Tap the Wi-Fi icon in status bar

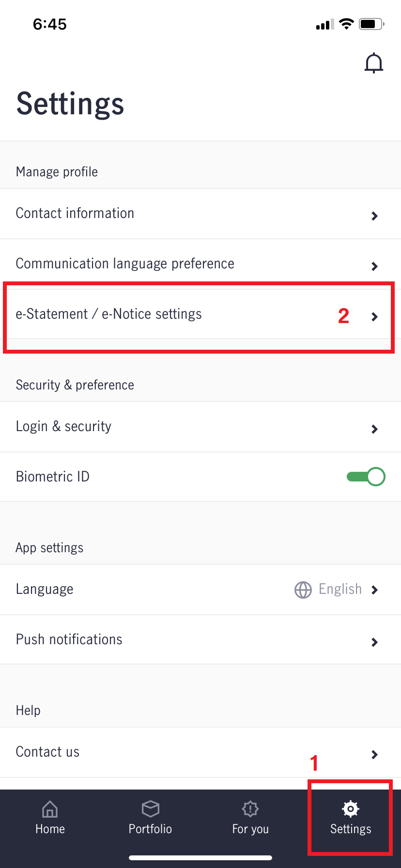[346, 24]
